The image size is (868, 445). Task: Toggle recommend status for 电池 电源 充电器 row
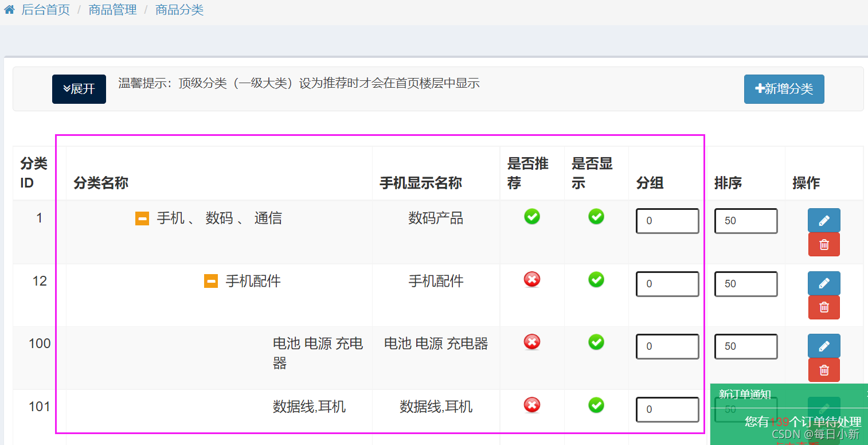click(532, 342)
